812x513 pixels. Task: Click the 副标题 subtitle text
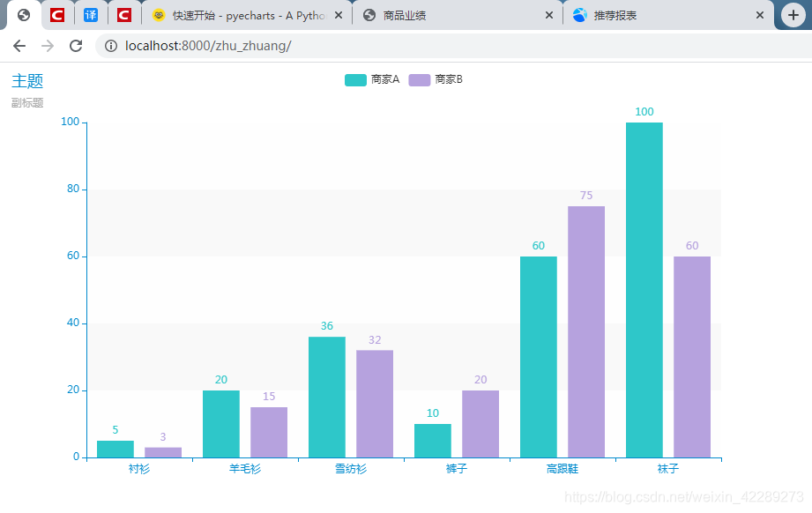(x=26, y=102)
